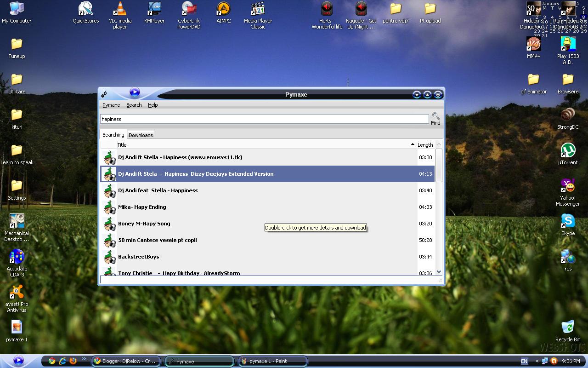Viewport: 588px width, 368px height.
Task: Select the µTorrent desktop icon
Action: pos(568,154)
